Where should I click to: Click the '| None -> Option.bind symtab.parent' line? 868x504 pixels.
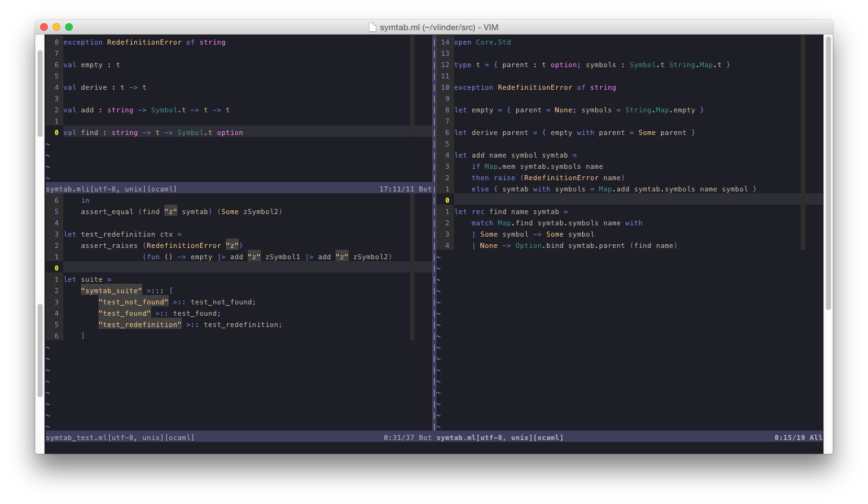[574, 245]
